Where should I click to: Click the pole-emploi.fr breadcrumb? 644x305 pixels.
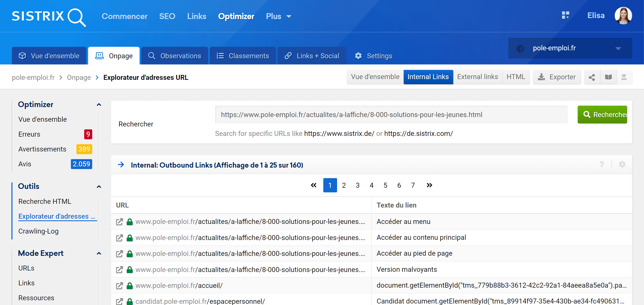coord(33,78)
